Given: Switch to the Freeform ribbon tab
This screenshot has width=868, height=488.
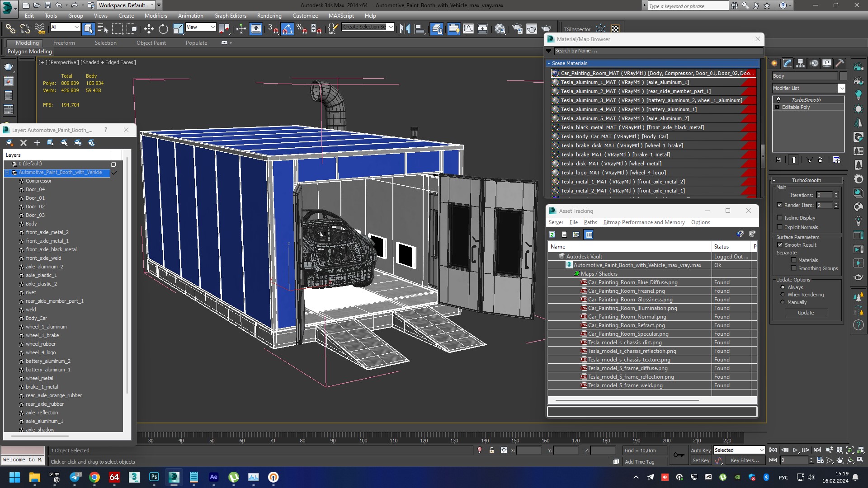Looking at the screenshot, I should click(64, 43).
